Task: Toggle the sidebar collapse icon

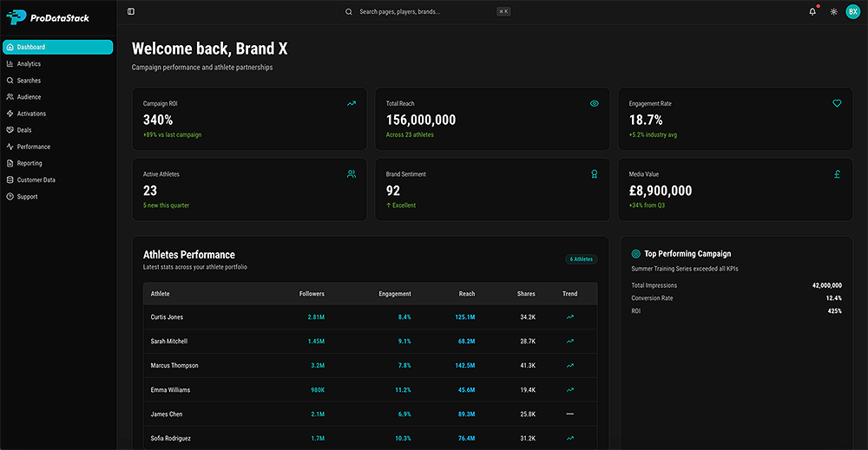Action: pos(131,11)
